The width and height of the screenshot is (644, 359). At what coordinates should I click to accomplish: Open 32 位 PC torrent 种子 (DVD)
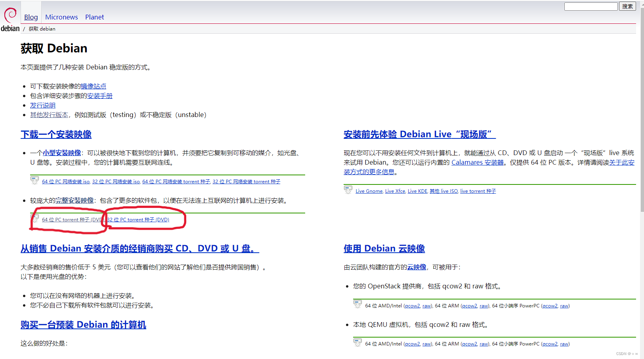[138, 220]
